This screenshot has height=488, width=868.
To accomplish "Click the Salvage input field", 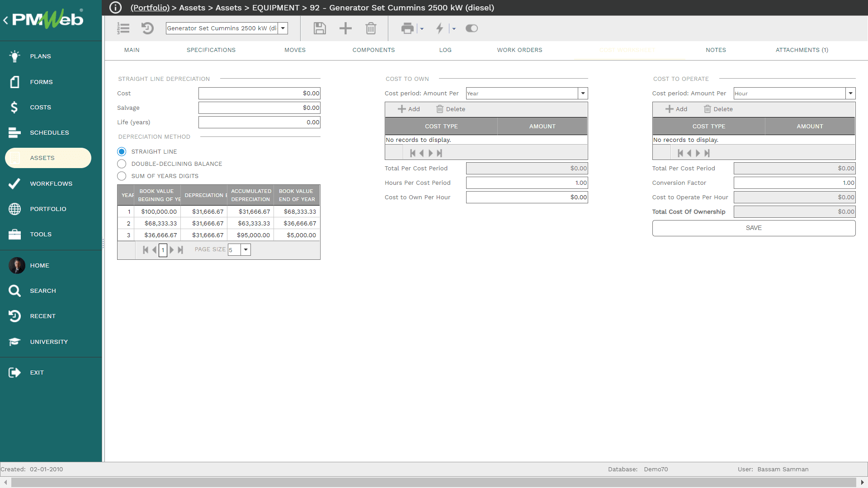I will (x=259, y=108).
